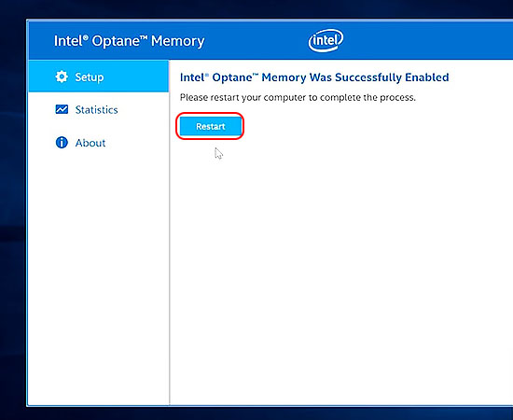The height and width of the screenshot is (420, 513).
Task: Click the Intel logo in header
Action: pos(326,40)
